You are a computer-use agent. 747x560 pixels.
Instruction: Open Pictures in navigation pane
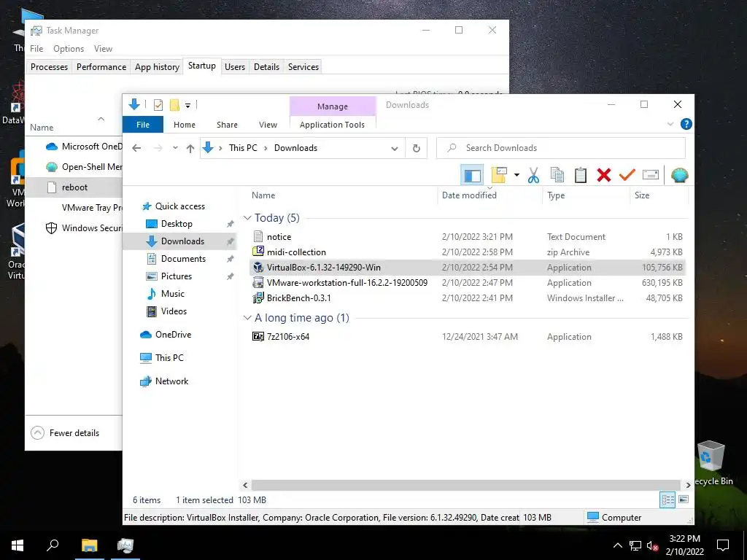pos(176,276)
